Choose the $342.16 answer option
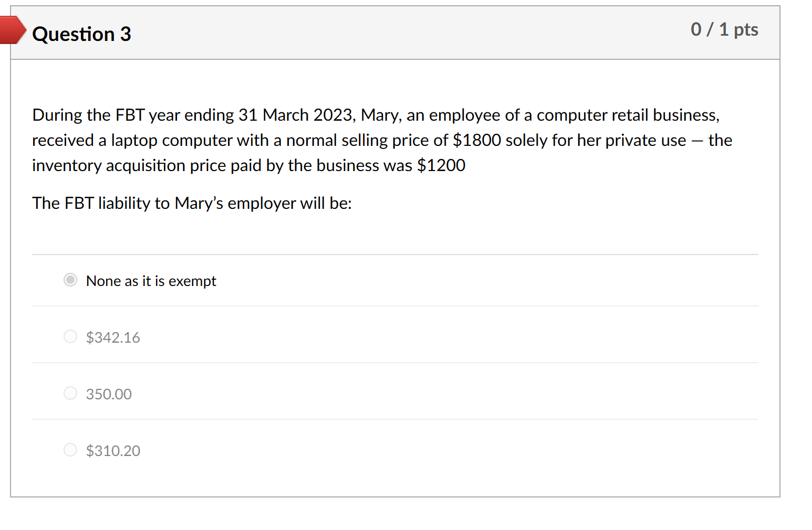The image size is (812, 530). tap(70, 336)
